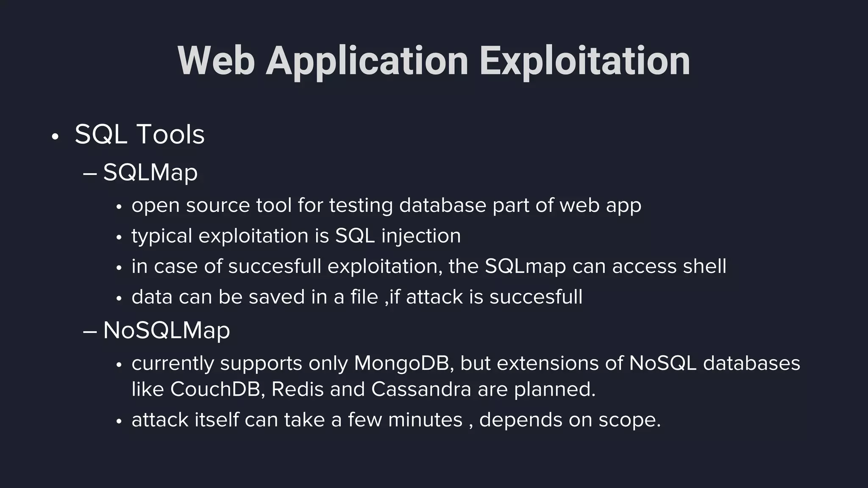The image size is (868, 488).
Task: Click the bullet dot before SQL Tools
Action: click(55, 137)
